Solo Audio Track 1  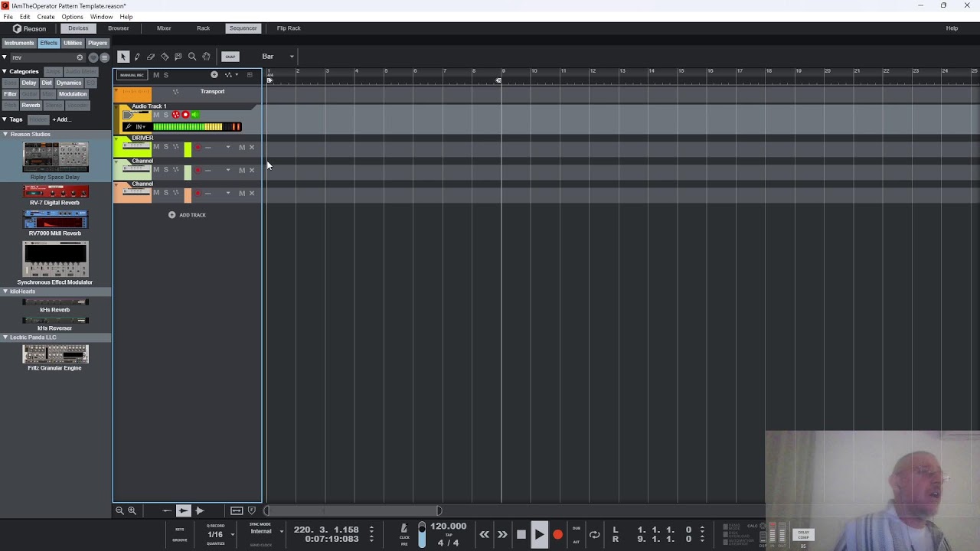tap(165, 115)
